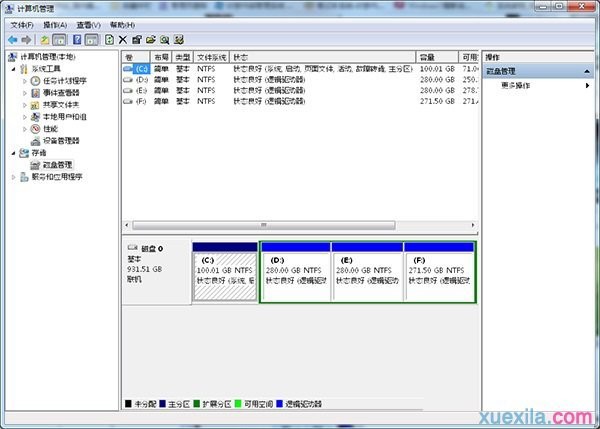600x429 pixels.
Task: Click 更多操作 in the actions pane
Action: 518,85
